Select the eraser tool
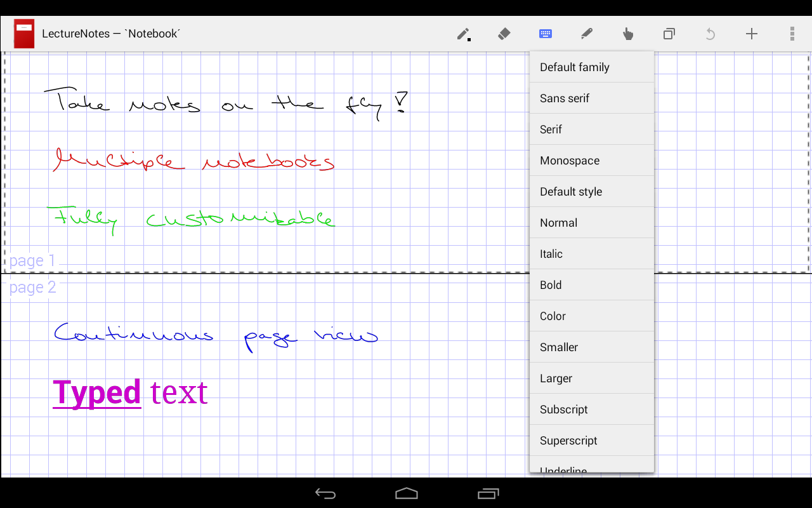The height and width of the screenshot is (508, 812). [504, 34]
